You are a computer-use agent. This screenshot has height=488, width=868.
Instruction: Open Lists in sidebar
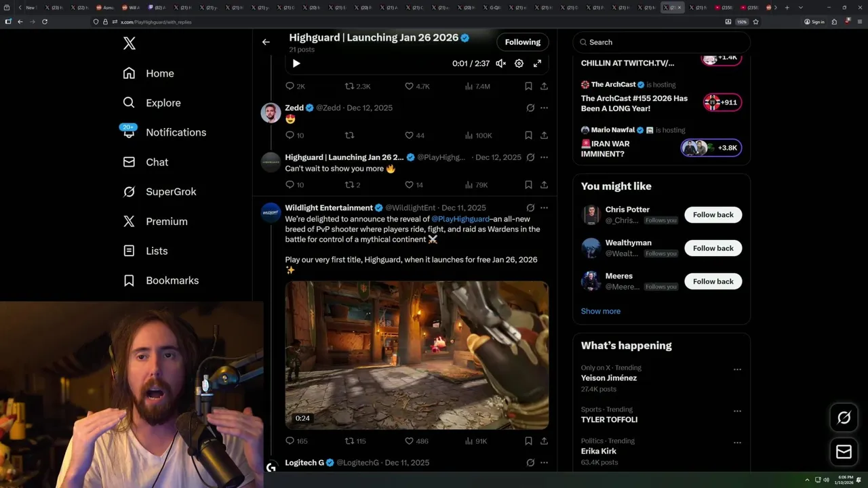tap(145, 251)
